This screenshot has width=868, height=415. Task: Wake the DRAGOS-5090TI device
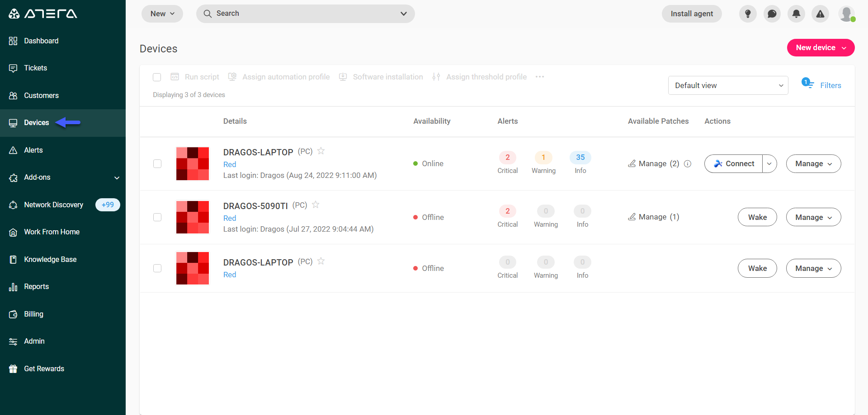(757, 217)
